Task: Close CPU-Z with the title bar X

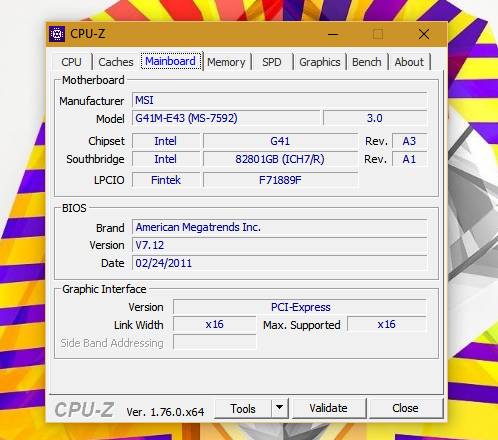Action: pyautogui.click(x=424, y=34)
